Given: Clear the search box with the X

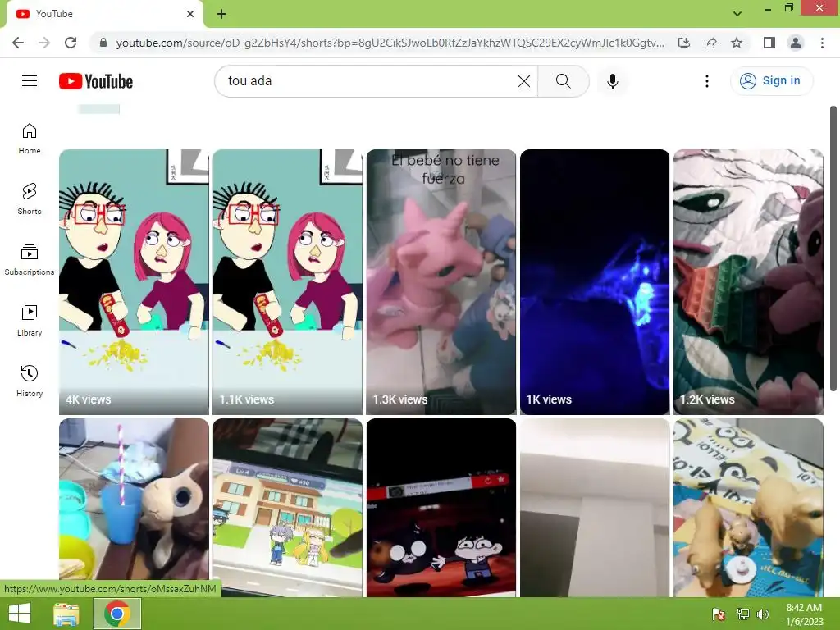Looking at the screenshot, I should (x=524, y=81).
